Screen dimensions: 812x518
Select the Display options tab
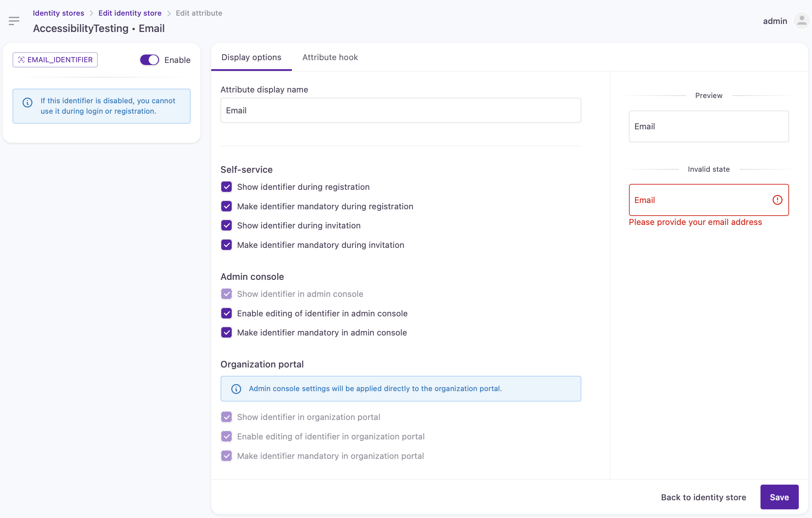click(251, 57)
